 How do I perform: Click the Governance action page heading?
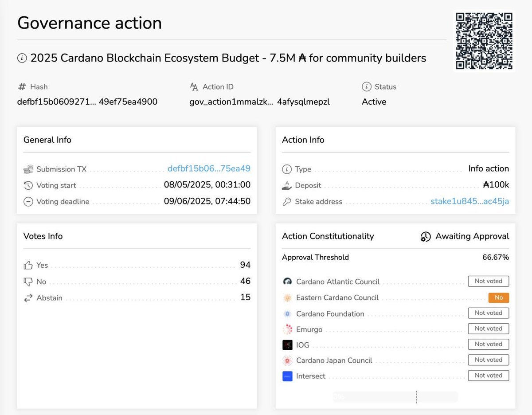point(90,23)
